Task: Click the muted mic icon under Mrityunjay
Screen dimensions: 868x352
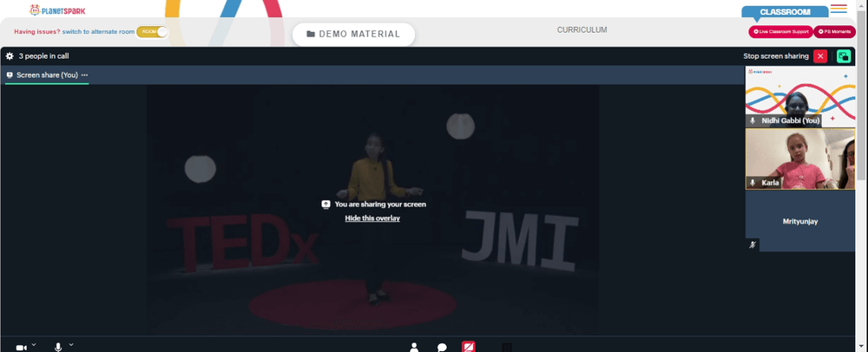Action: coord(753,244)
